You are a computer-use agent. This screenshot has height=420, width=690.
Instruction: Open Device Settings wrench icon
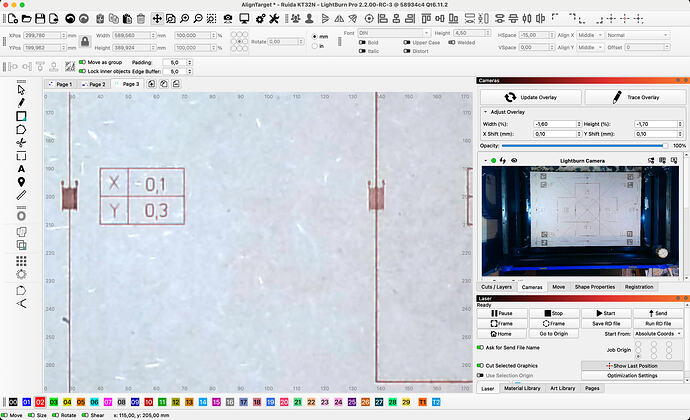274,18
